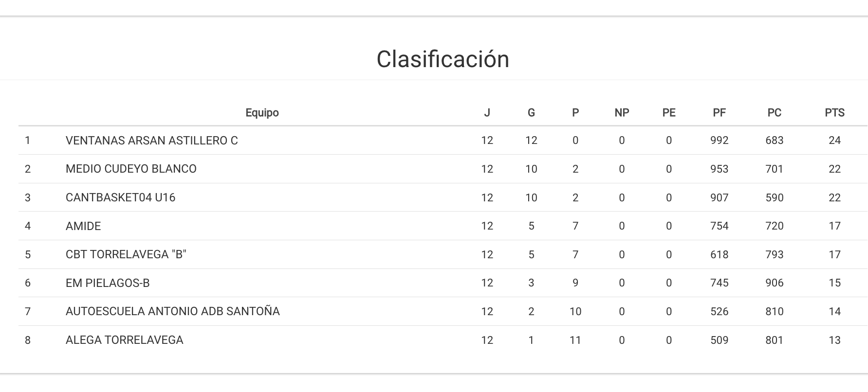Screen dimensions: 868x392
Task: Click the 992 points-for value
Action: click(719, 141)
